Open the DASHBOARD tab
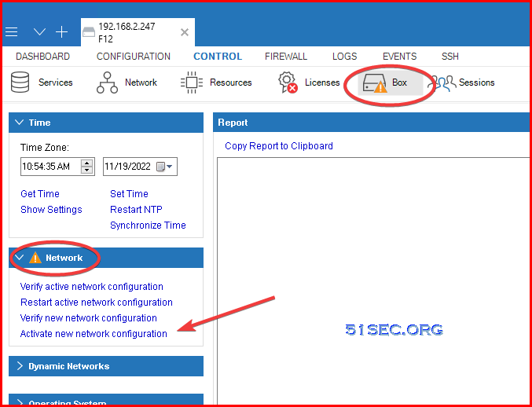532x407 pixels. pos(42,57)
